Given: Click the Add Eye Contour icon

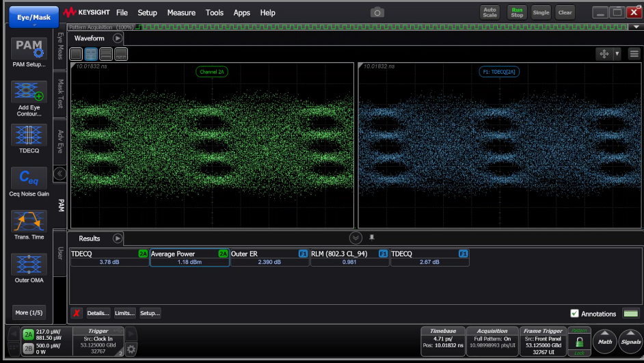Looking at the screenshot, I should click(x=29, y=92).
